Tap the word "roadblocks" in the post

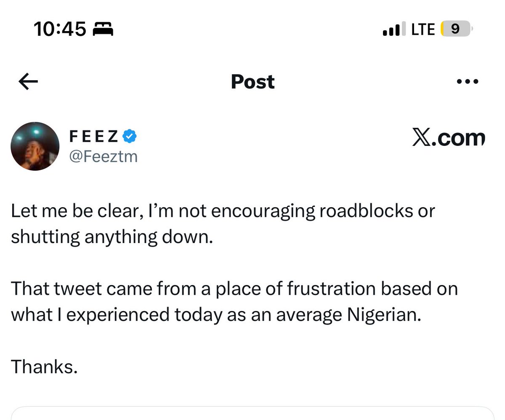click(365, 211)
